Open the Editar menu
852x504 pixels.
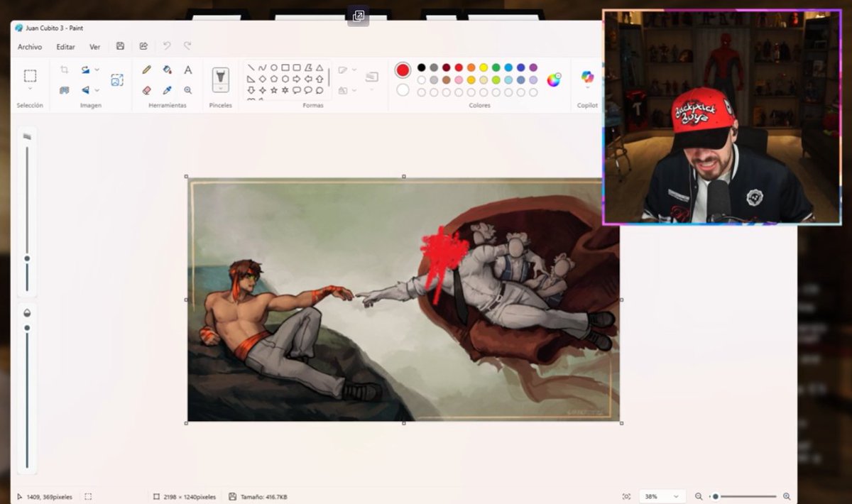pos(65,47)
